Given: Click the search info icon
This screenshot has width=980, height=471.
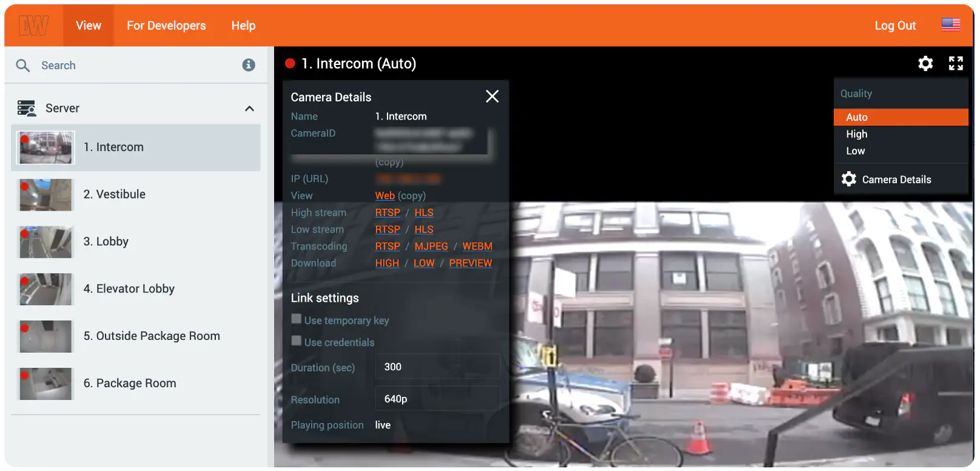Looking at the screenshot, I should tap(249, 65).
